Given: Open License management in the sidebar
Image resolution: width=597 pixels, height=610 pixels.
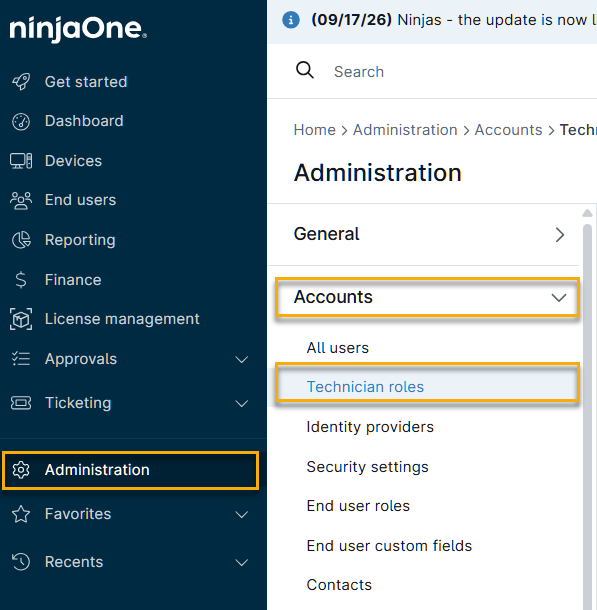Looking at the screenshot, I should pyautogui.click(x=122, y=319).
